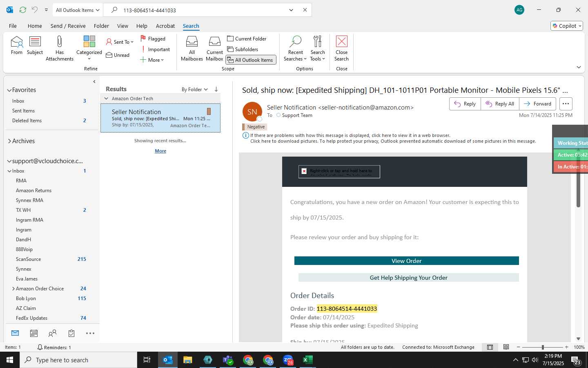Open the Search Tools menu
Image resolution: width=588 pixels, height=368 pixels.
pyautogui.click(x=318, y=48)
